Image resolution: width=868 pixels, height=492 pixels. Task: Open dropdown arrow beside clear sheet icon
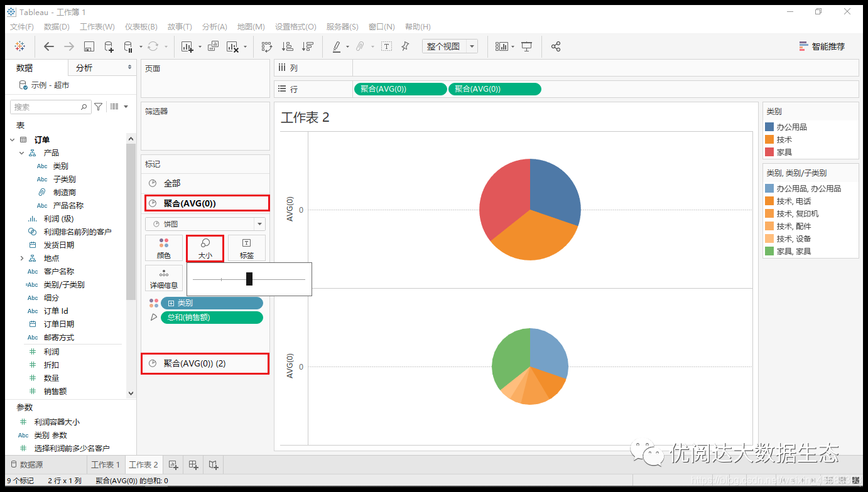click(245, 46)
